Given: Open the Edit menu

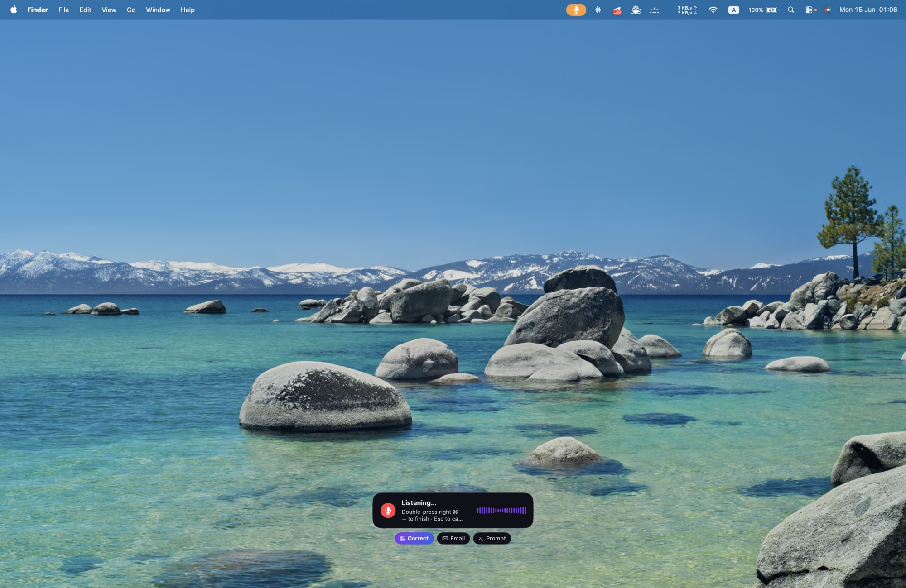Looking at the screenshot, I should [x=85, y=10].
